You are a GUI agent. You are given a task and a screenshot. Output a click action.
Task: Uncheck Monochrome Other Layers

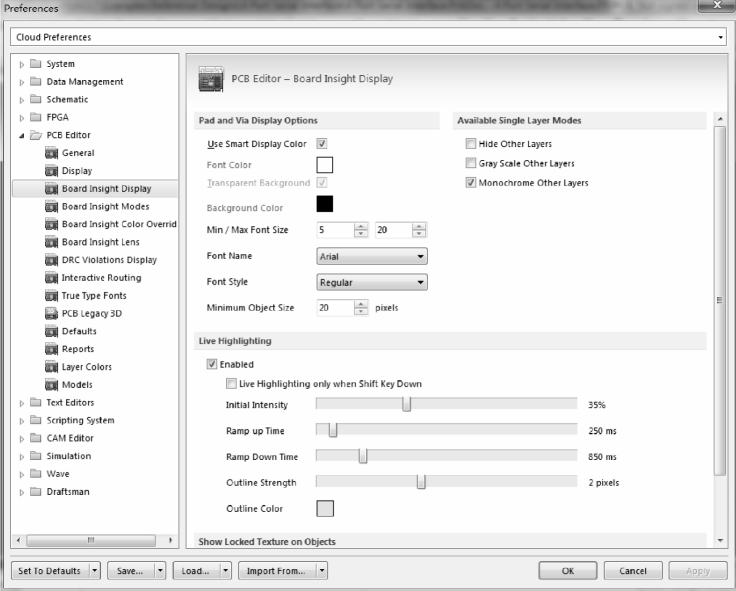pos(470,182)
